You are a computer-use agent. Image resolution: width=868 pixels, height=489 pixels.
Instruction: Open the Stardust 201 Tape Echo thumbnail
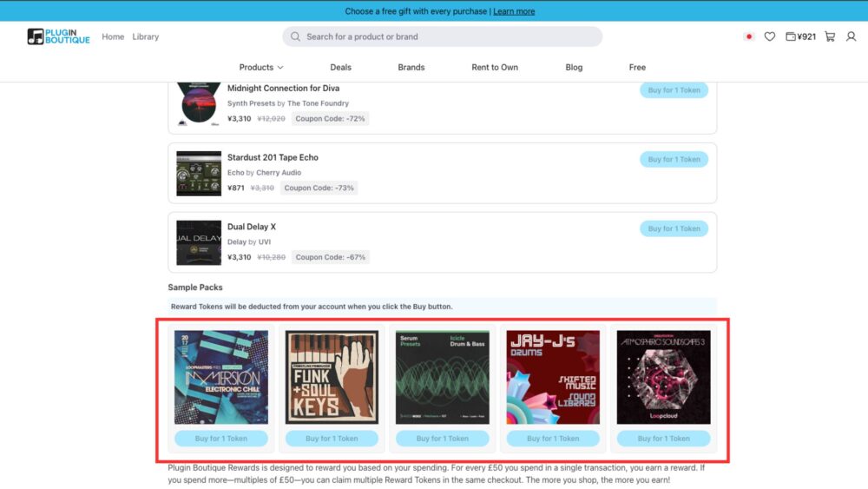click(199, 174)
